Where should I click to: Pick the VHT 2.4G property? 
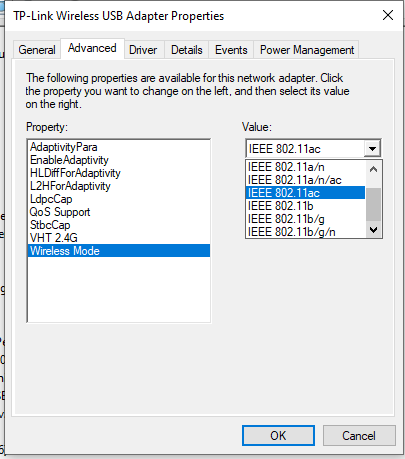119,238
